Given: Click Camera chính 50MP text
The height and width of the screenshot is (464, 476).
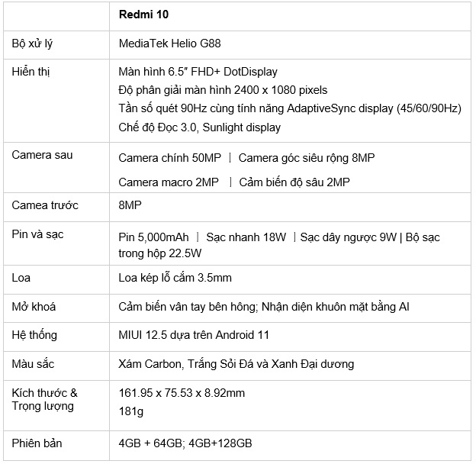Looking at the screenshot, I should click(x=169, y=158).
